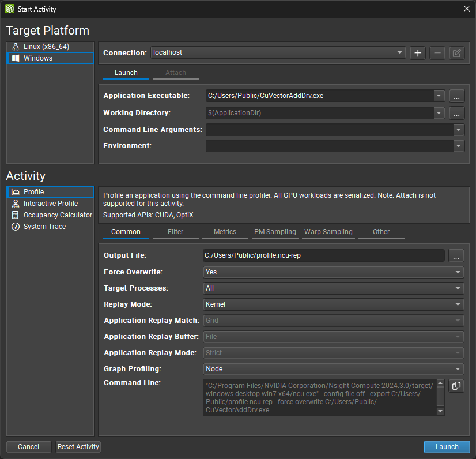
Task: Click the Reset Activity button
Action: [x=78, y=446]
